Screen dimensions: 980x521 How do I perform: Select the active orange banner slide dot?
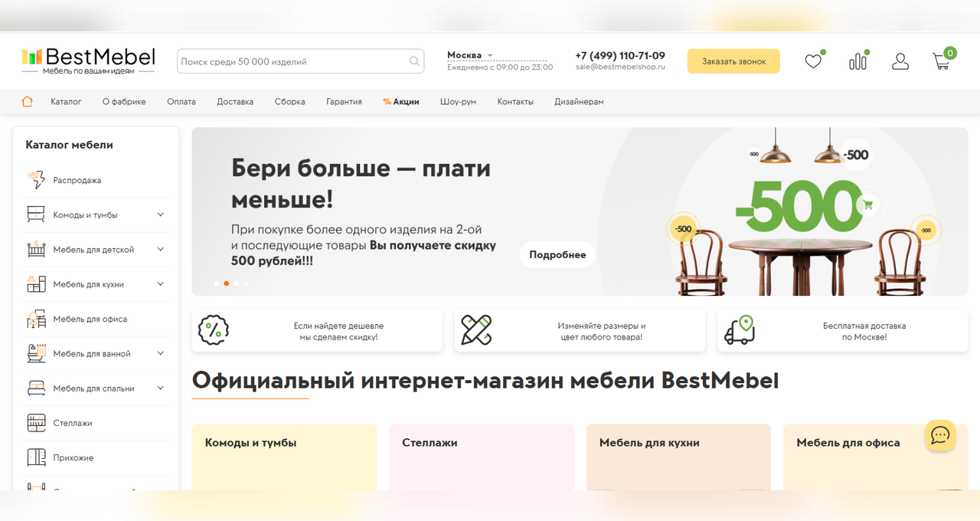click(227, 283)
